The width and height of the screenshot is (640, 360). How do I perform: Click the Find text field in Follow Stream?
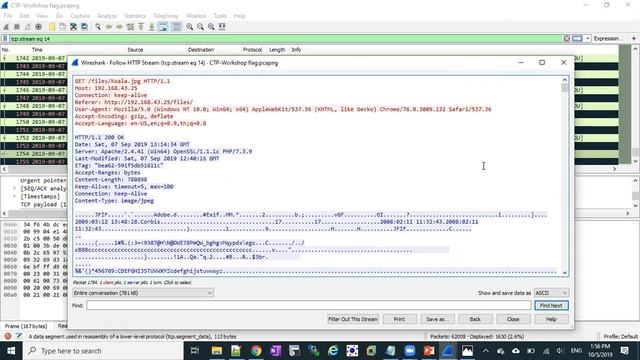pos(309,305)
